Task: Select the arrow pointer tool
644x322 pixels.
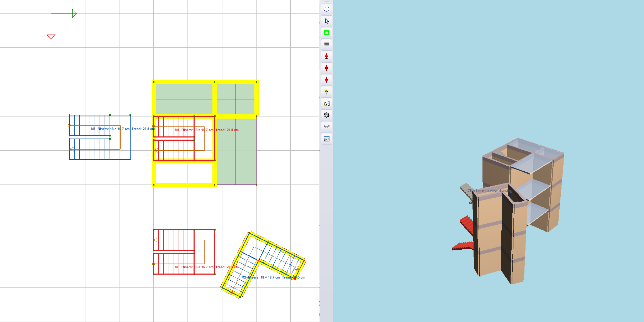Action: (x=326, y=21)
